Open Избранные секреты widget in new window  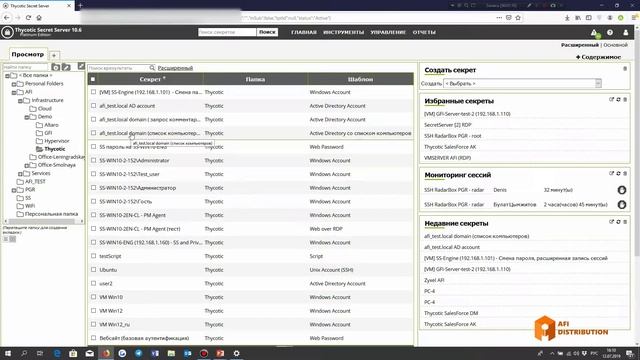pos(611,100)
